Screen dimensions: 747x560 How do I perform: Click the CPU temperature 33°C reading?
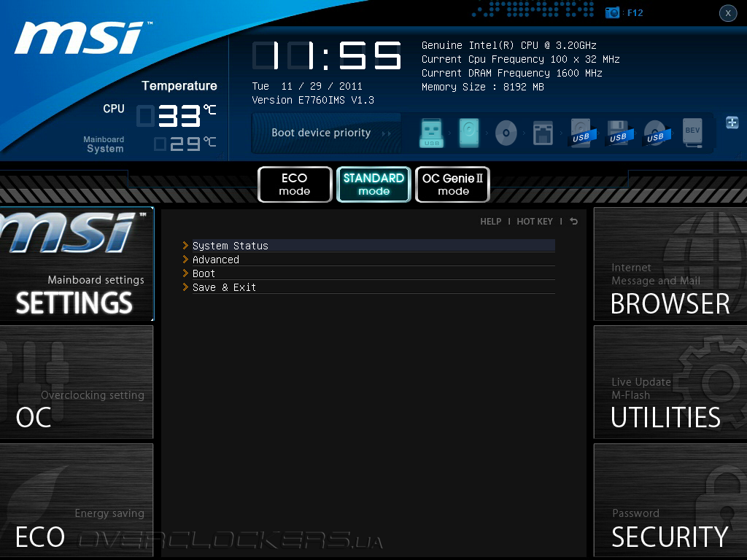pos(177,116)
